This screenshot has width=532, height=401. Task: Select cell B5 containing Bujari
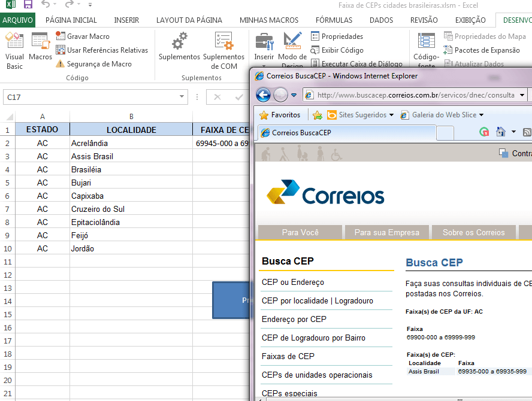[131, 183]
